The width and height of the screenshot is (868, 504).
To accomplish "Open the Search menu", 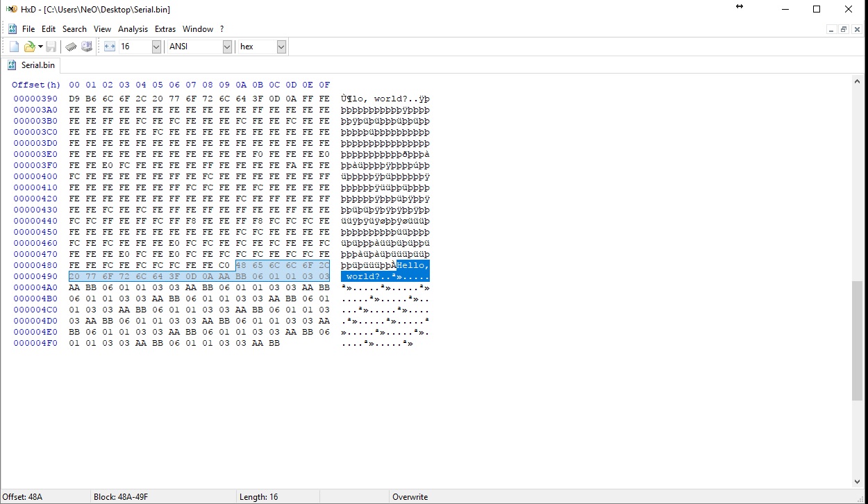I will coord(74,29).
